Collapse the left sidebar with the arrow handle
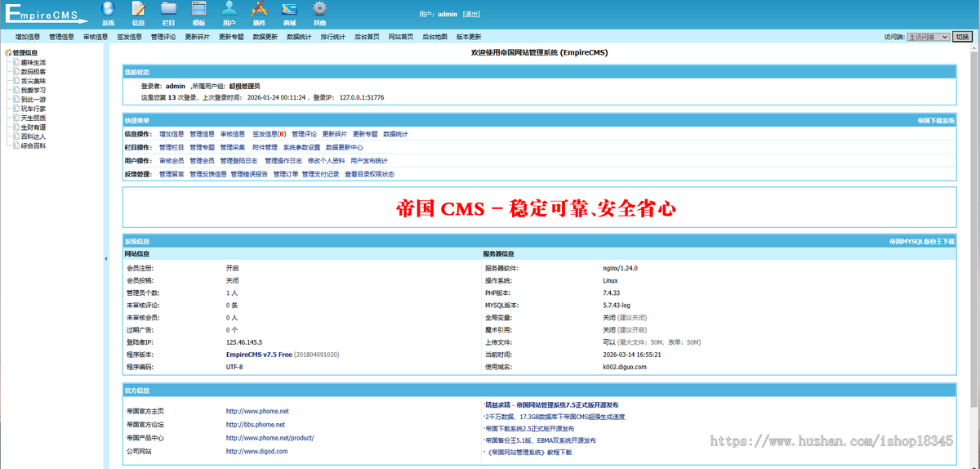The image size is (980, 469). point(105,258)
